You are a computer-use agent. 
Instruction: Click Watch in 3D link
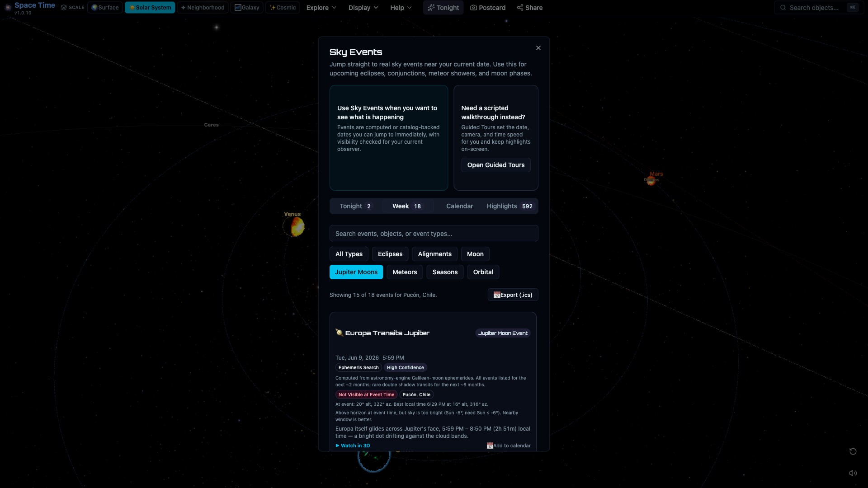353,446
